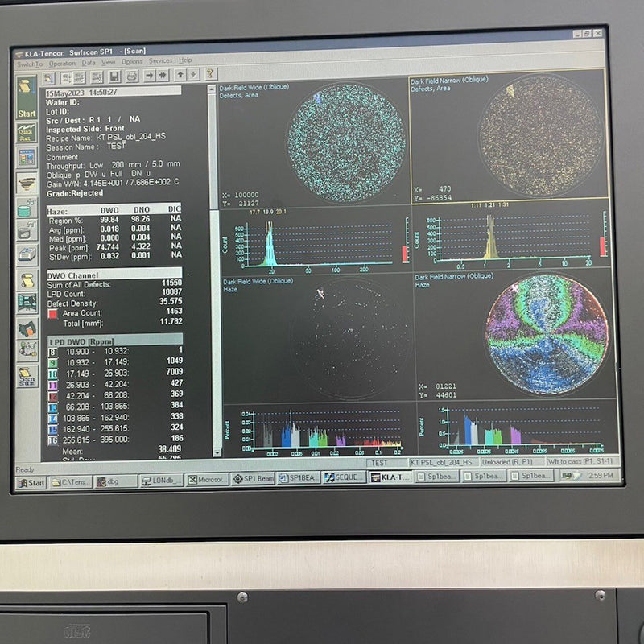
Task: Open the Data menu
Action: click(x=89, y=63)
